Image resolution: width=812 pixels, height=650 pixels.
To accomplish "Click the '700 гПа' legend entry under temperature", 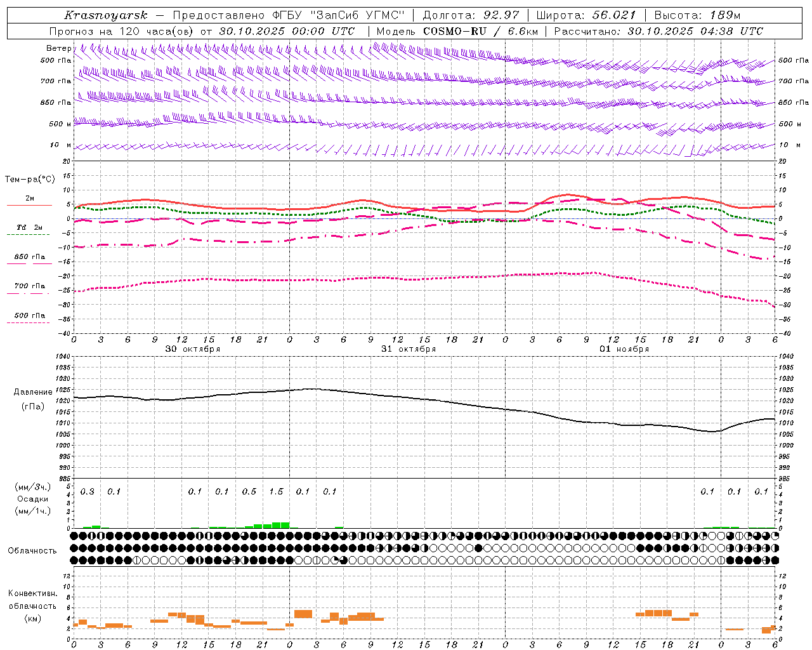I will click(30, 286).
